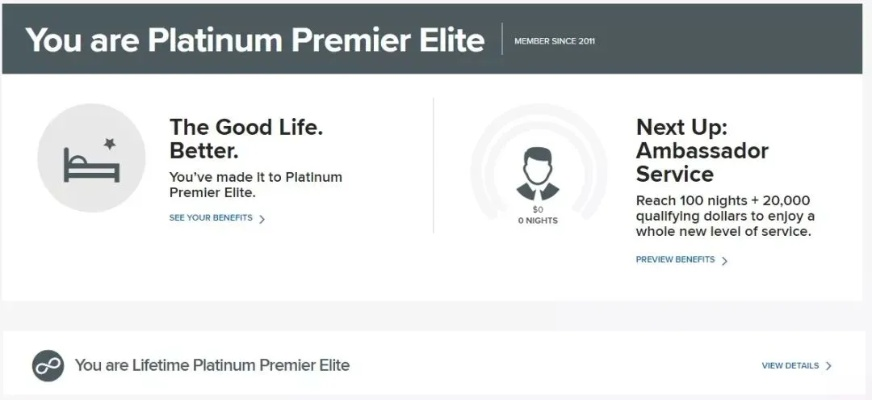Click the $0 qualifying dollars label
Image resolution: width=872 pixels, height=400 pixels.
538,210
